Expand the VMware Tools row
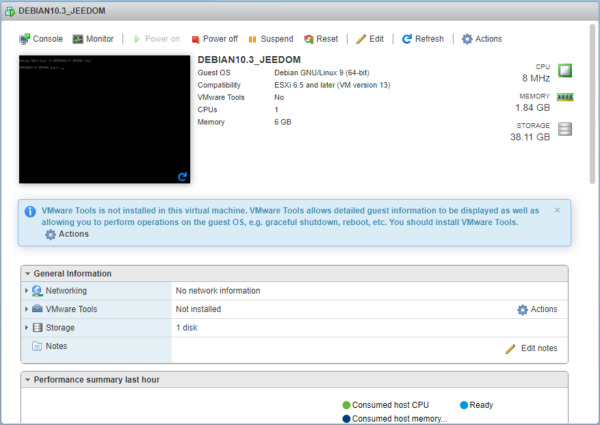600x425 pixels. coord(26,309)
